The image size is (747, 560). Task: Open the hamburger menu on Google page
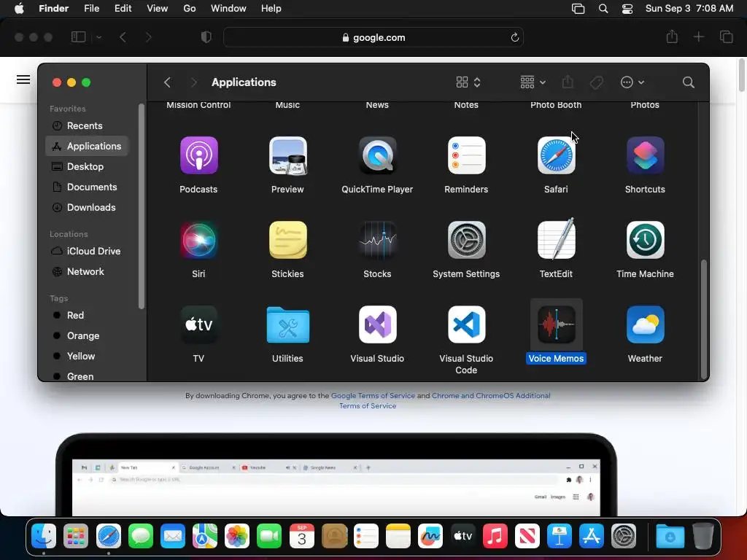(x=23, y=79)
